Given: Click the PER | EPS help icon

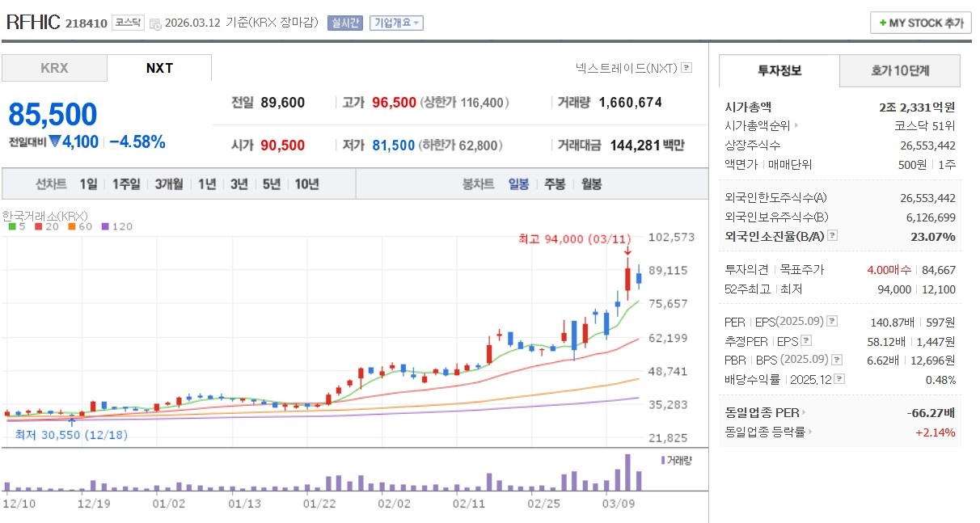Looking at the screenshot, I should (x=832, y=322).
